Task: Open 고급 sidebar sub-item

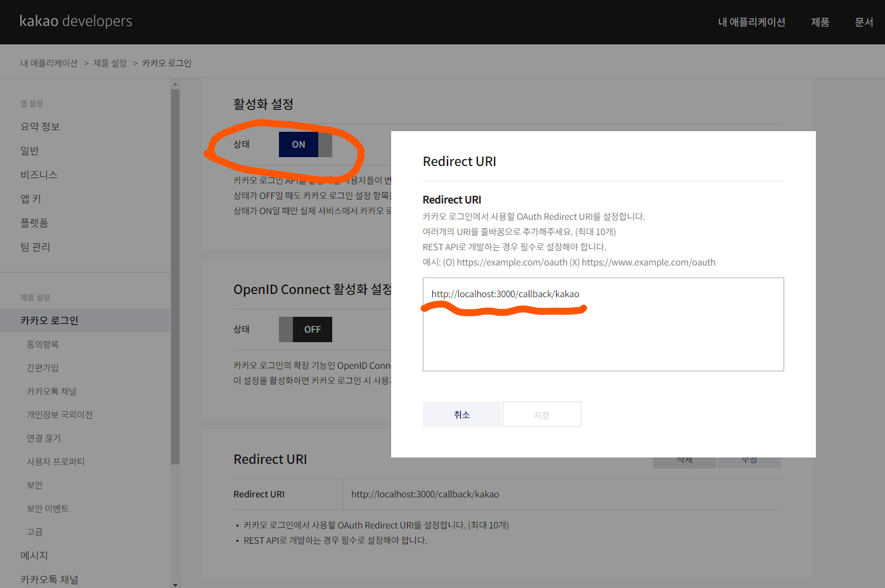Action: coord(35,532)
